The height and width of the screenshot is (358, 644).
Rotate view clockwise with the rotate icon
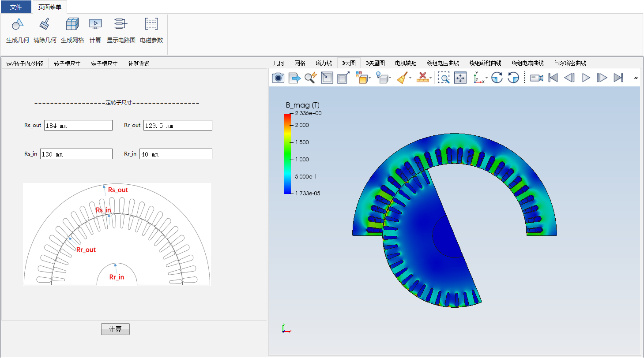point(497,78)
